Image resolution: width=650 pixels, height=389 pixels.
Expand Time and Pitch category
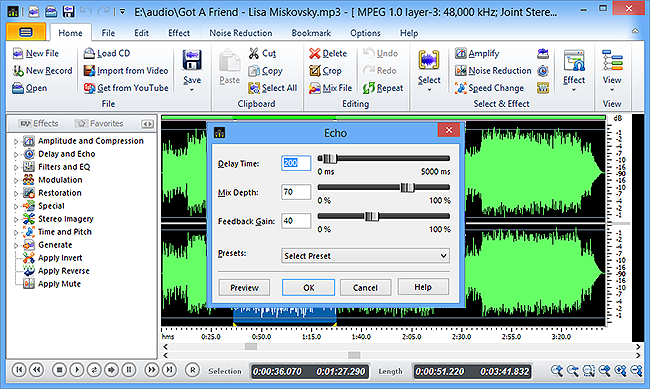[x=16, y=232]
